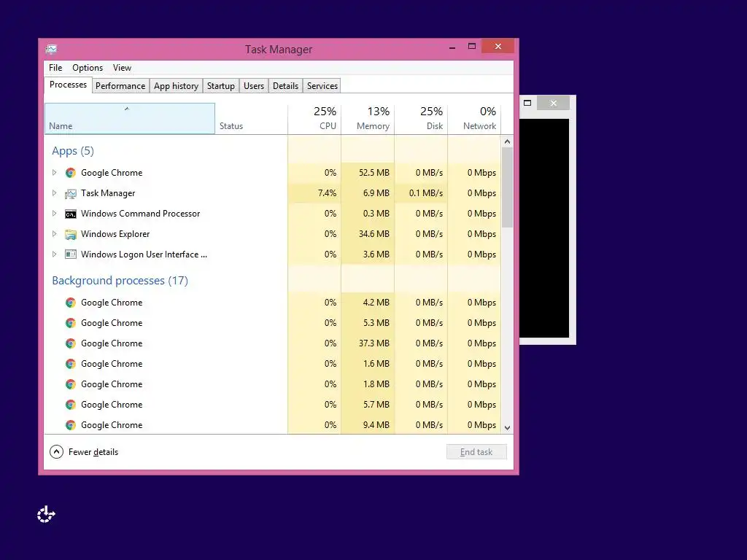Maximize the command prompt window behind
This screenshot has height=560, width=747.
pyautogui.click(x=527, y=103)
